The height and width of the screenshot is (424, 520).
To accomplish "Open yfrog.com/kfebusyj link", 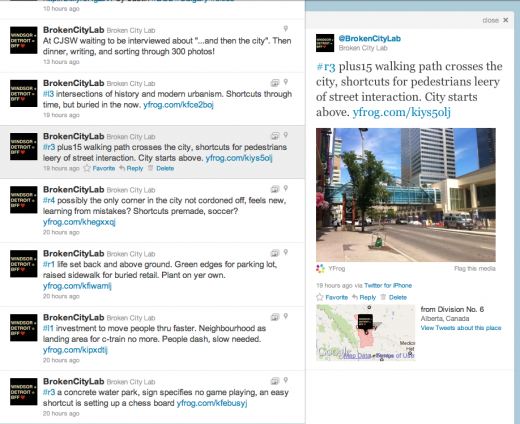I will click(212, 403).
